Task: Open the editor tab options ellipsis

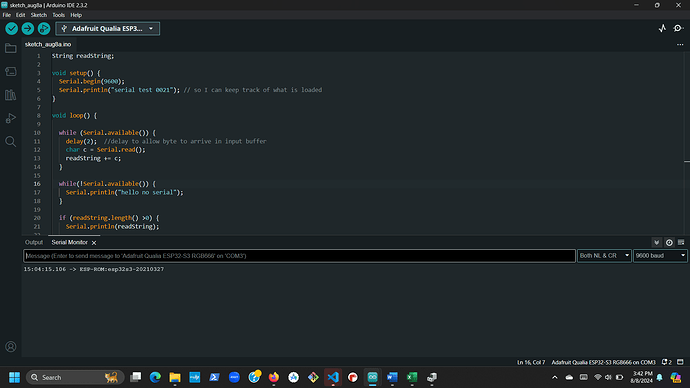Action: (680, 44)
